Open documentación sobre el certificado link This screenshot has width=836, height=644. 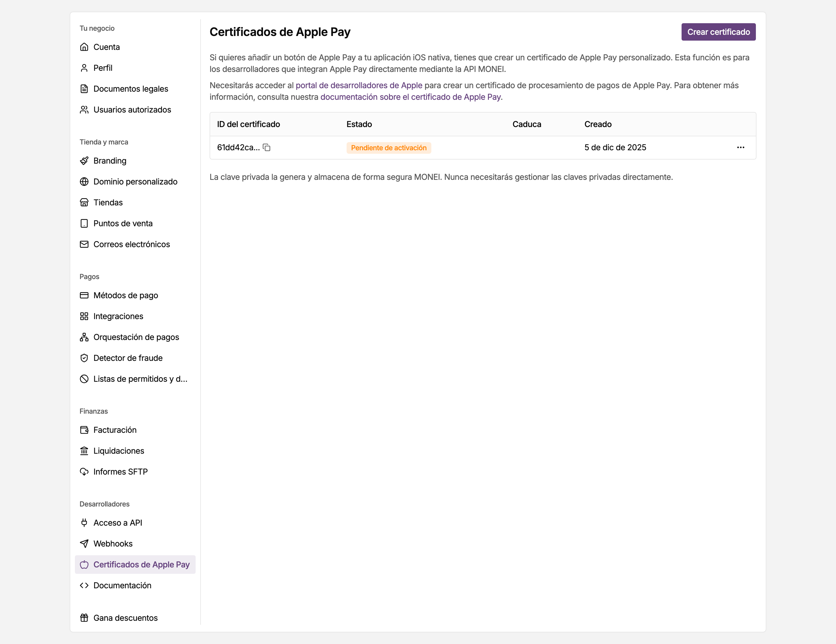(411, 97)
